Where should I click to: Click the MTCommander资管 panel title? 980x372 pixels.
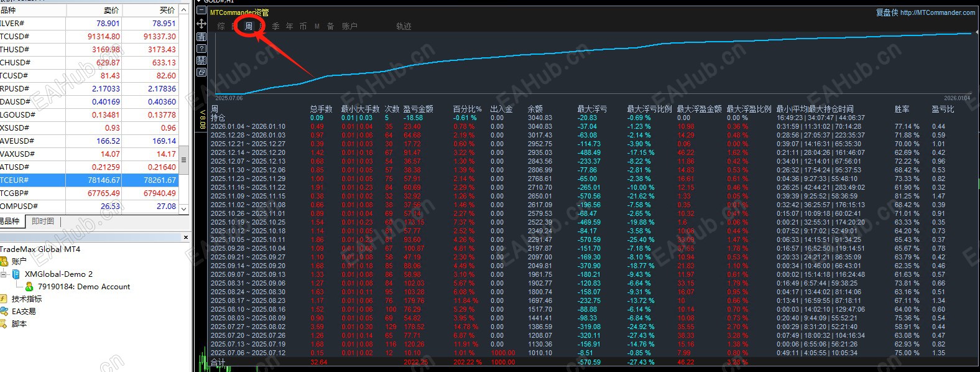coord(239,12)
